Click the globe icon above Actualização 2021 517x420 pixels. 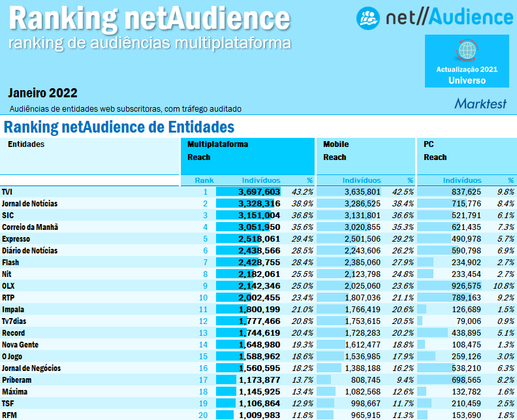click(467, 50)
